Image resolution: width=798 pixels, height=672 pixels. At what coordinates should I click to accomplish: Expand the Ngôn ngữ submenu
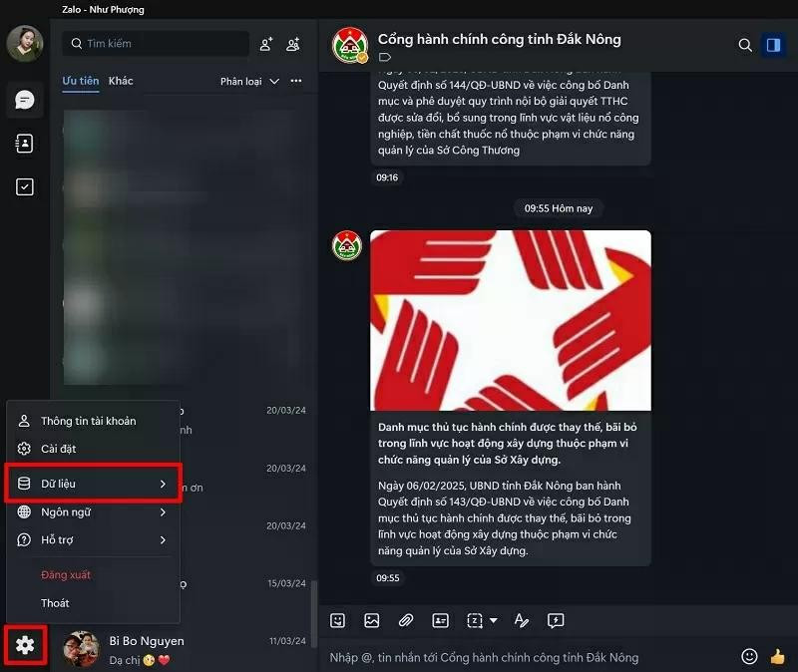point(93,511)
